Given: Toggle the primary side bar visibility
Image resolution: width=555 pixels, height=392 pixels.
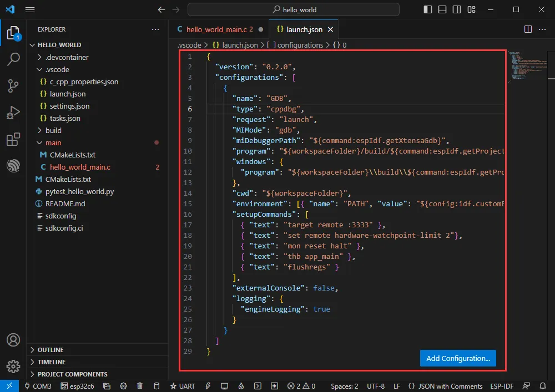Looking at the screenshot, I should pyautogui.click(x=427, y=9).
